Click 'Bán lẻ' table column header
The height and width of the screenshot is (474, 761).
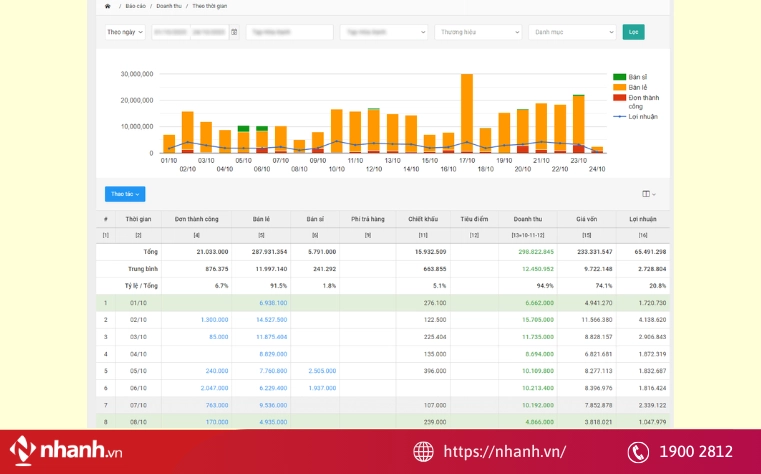(261, 219)
